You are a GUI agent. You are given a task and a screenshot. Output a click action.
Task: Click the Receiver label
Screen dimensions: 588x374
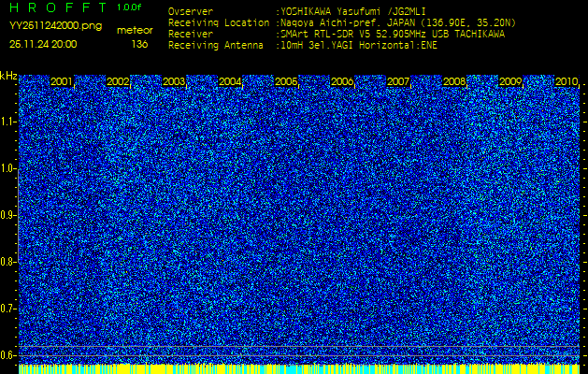pyautogui.click(x=191, y=35)
